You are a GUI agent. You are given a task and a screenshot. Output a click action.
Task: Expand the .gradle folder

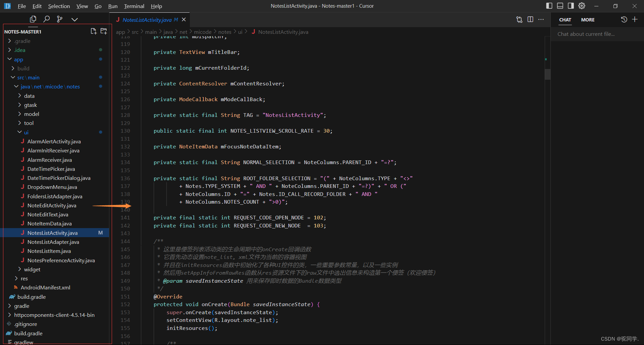point(22,41)
